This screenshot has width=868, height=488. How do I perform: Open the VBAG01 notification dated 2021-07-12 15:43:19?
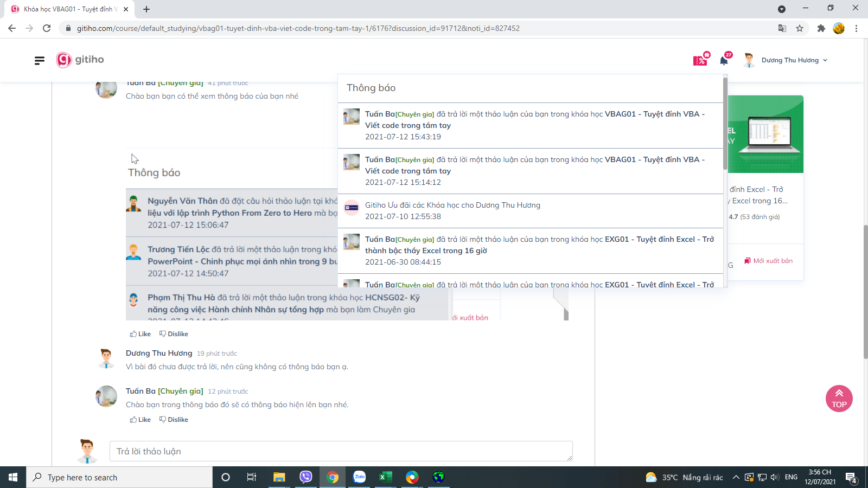pyautogui.click(x=531, y=125)
